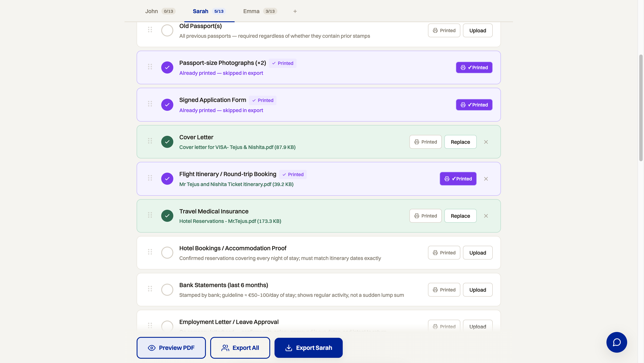Viewport: 644px width, 363px height.
Task: Uncheck Travel Medical Insurance circle
Action: coord(167,216)
